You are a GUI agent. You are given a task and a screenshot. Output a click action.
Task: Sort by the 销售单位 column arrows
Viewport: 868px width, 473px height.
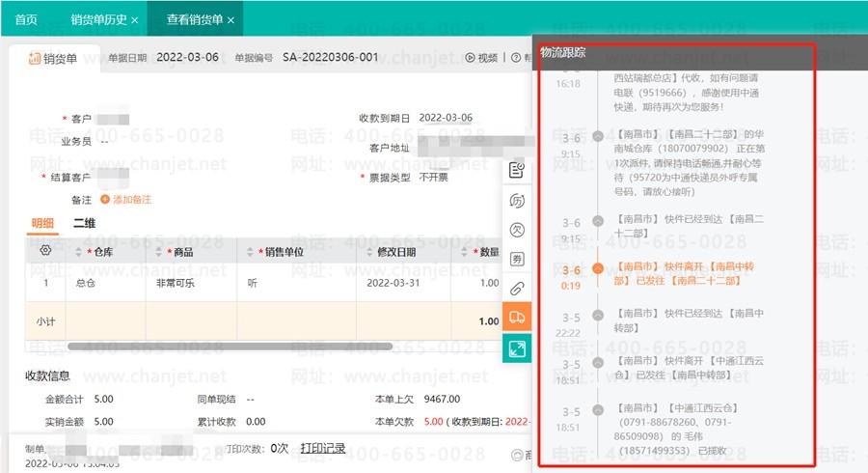[x=250, y=252]
